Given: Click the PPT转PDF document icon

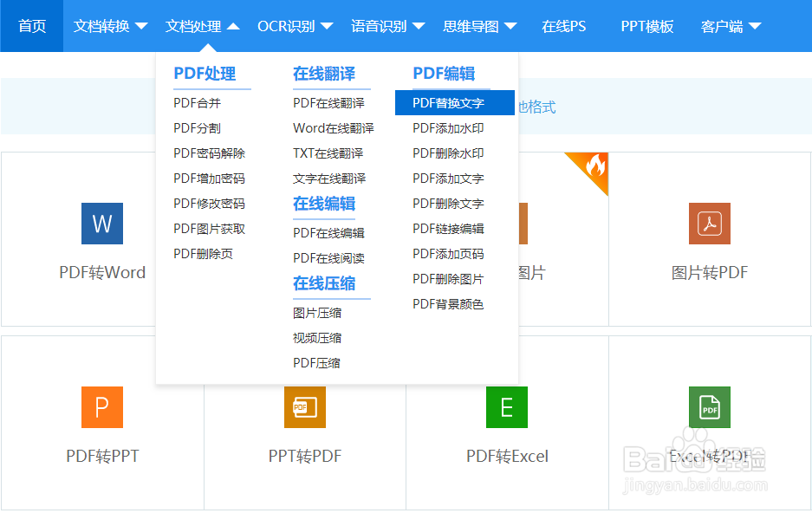Looking at the screenshot, I should (303, 407).
